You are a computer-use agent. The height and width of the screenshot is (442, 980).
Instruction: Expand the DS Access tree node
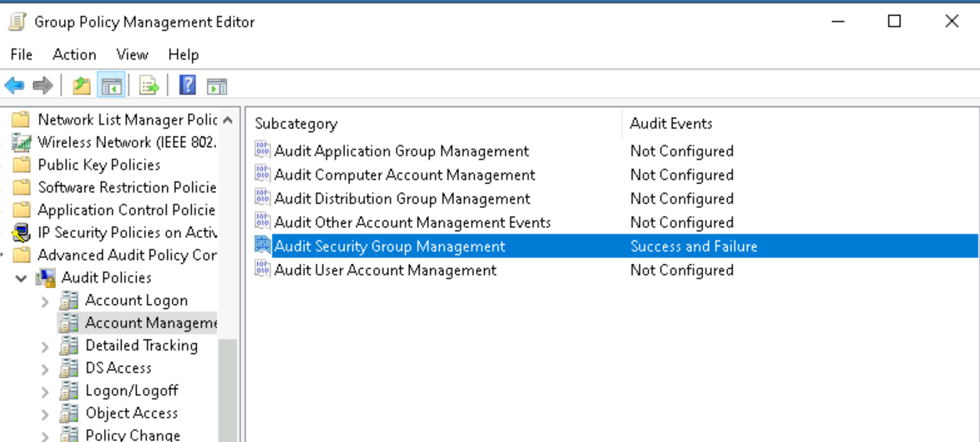[x=45, y=368]
